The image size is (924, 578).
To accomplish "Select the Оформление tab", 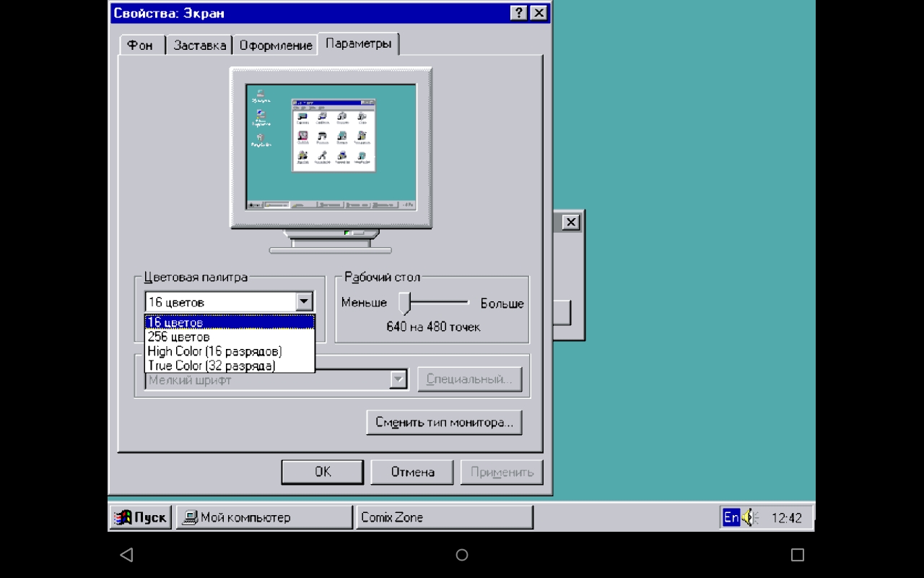I will point(276,45).
